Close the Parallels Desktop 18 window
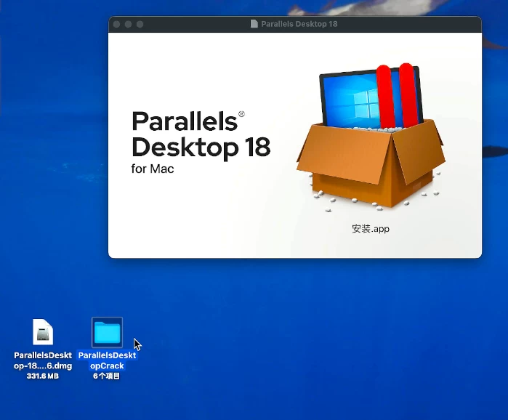The width and height of the screenshot is (508, 420). click(116, 24)
